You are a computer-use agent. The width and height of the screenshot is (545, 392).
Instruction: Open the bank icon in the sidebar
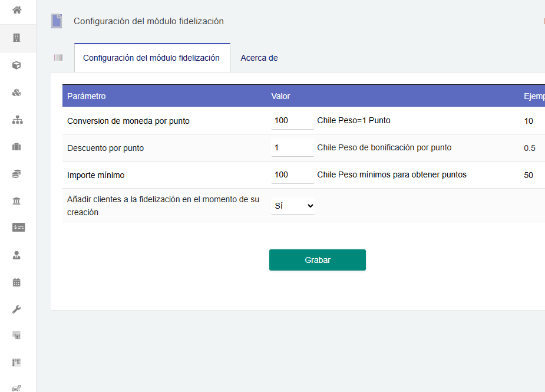17,200
